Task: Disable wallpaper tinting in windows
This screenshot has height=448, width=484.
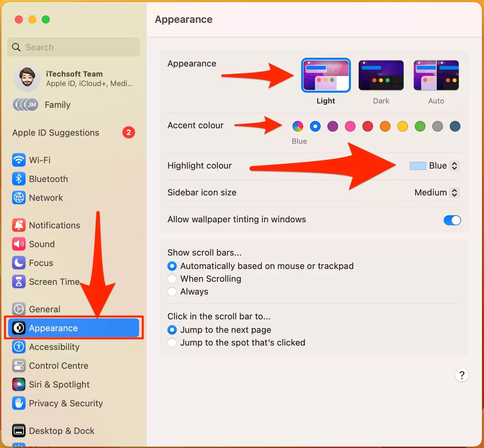Action: 452,220
